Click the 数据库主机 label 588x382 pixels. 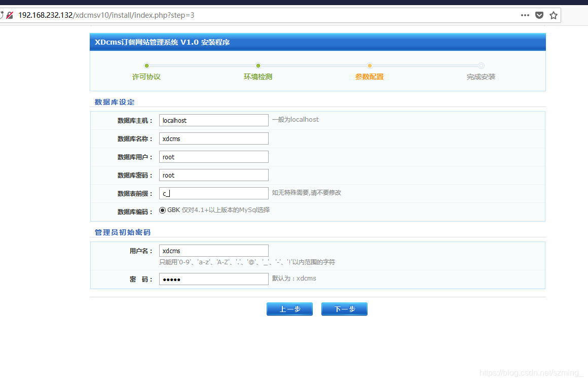[135, 121]
